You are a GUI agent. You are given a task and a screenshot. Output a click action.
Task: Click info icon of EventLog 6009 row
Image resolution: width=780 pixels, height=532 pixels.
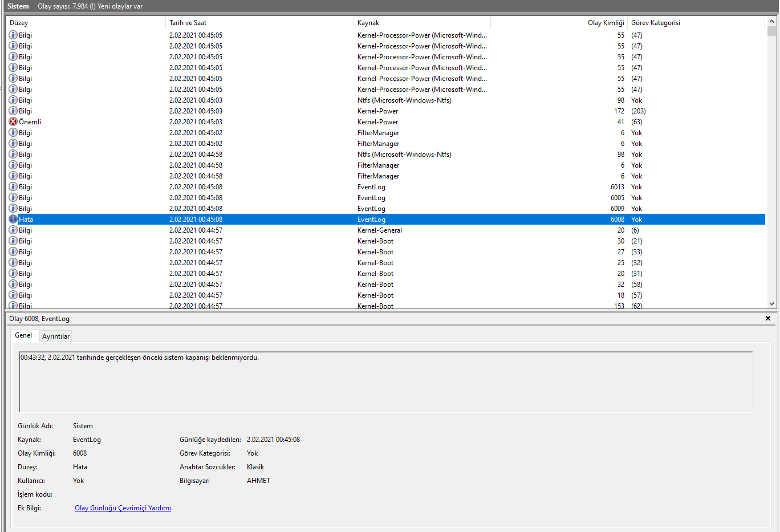click(x=13, y=209)
